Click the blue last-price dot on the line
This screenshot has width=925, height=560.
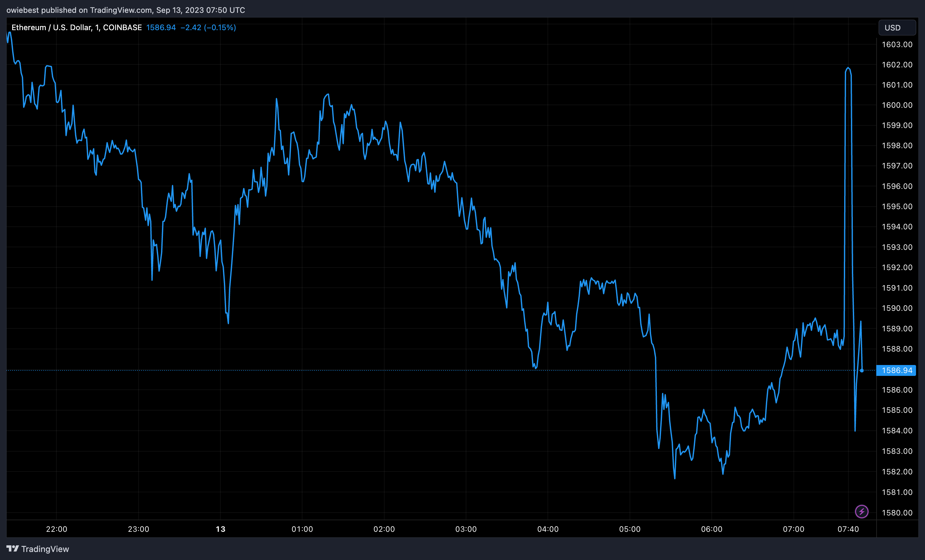click(861, 370)
